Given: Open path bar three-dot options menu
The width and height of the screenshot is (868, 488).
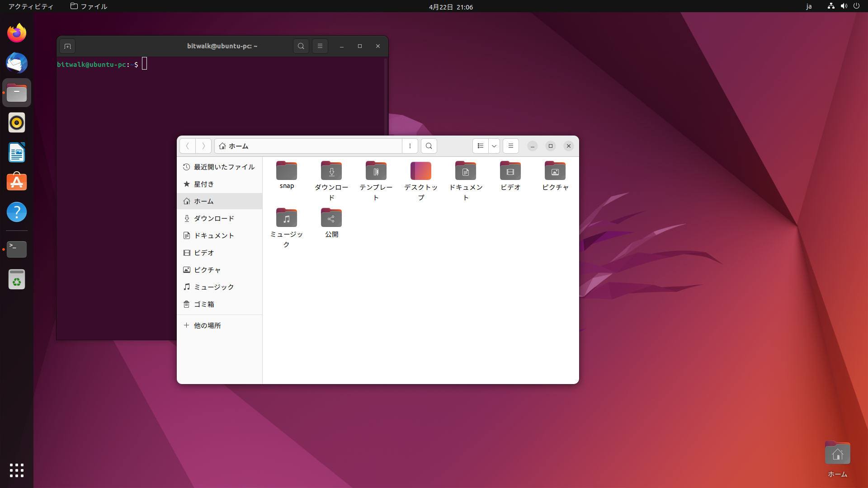Looking at the screenshot, I should tap(410, 146).
